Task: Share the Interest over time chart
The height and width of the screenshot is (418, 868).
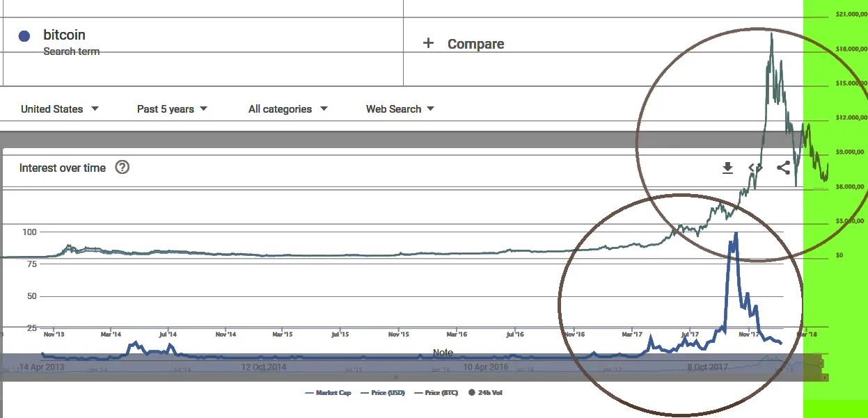Action: [x=783, y=168]
